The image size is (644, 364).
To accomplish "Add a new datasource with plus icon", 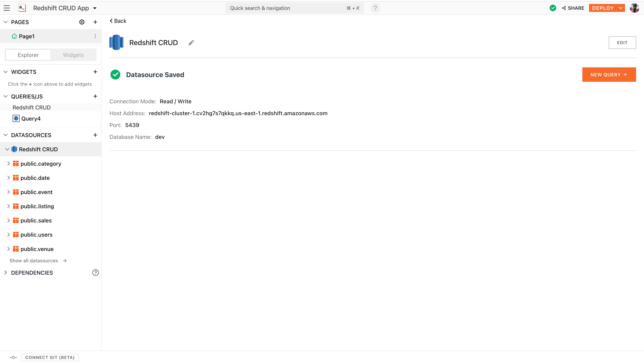I will [95, 135].
